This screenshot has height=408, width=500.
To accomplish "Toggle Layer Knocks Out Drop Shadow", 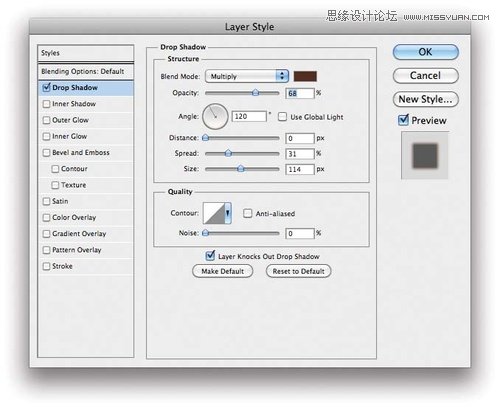I will (210, 256).
